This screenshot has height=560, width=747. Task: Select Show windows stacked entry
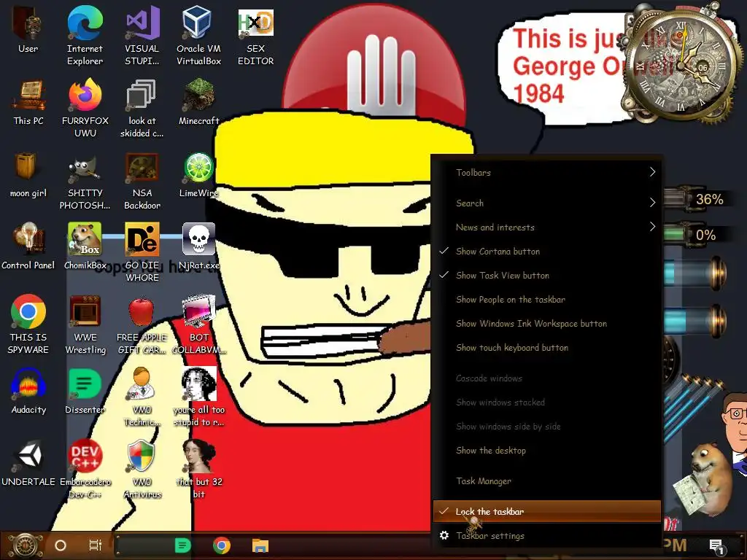point(547,402)
